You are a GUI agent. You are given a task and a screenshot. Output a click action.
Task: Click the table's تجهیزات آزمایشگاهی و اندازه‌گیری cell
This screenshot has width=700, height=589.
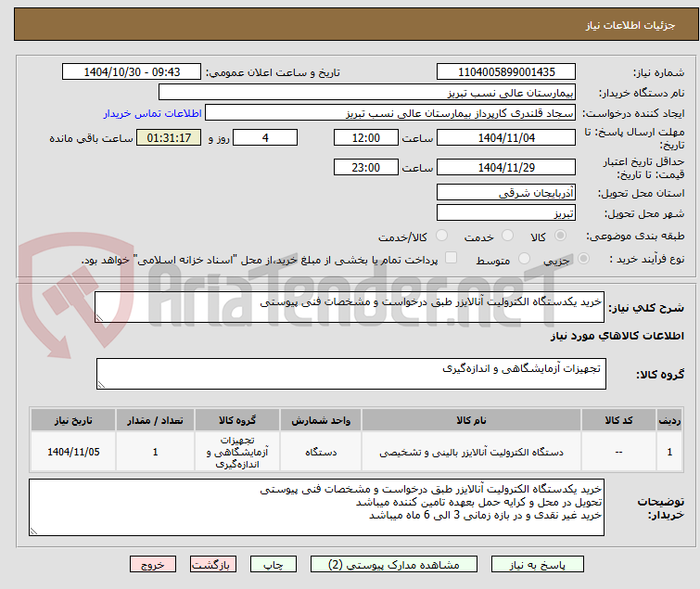point(237,452)
